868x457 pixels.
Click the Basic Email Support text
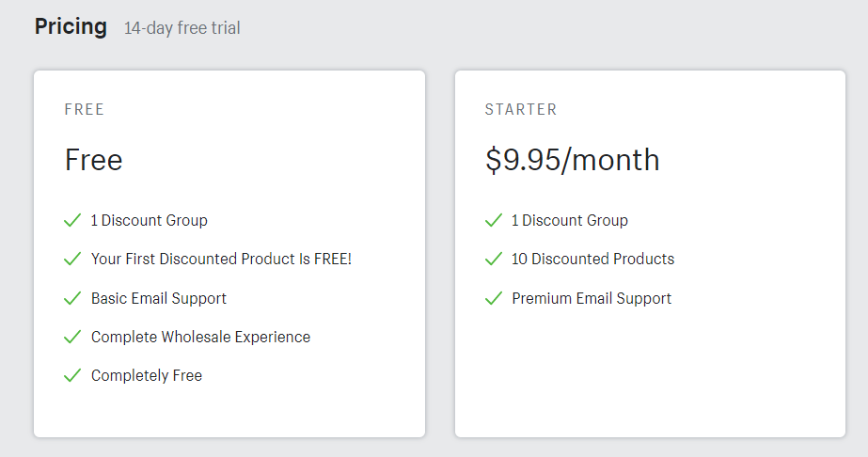tap(159, 298)
